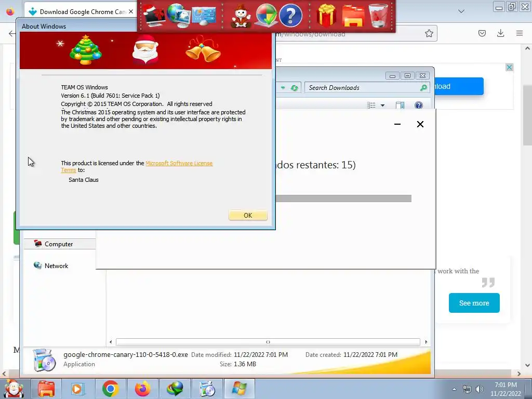The width and height of the screenshot is (532, 399).
Task: Open Firefox hamburger application menu
Action: point(520,33)
